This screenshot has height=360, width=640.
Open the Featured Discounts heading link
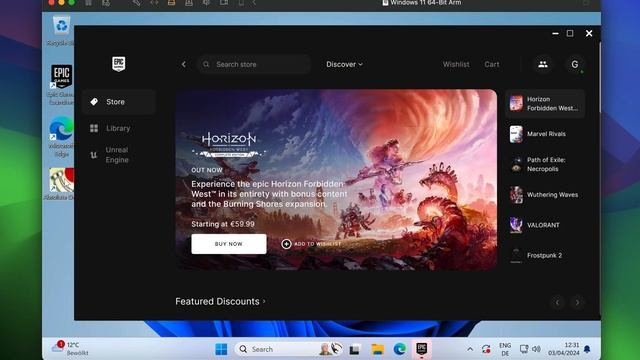point(220,301)
